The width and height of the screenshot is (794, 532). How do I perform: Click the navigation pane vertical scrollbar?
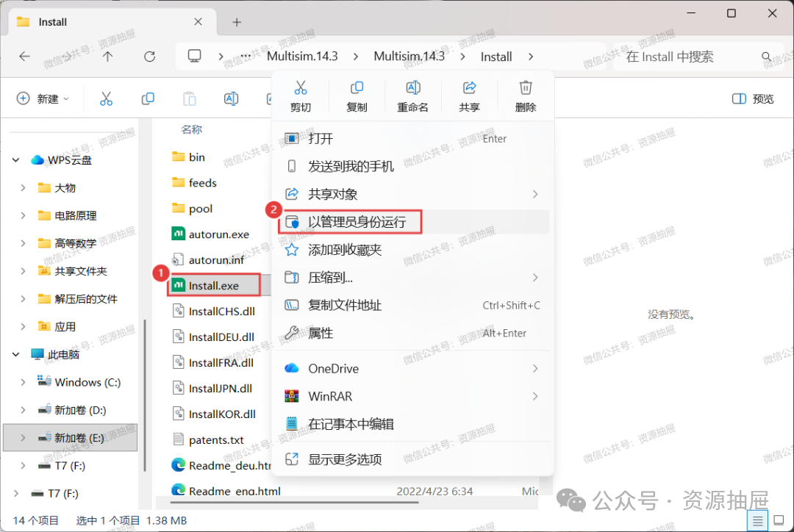tap(146, 395)
